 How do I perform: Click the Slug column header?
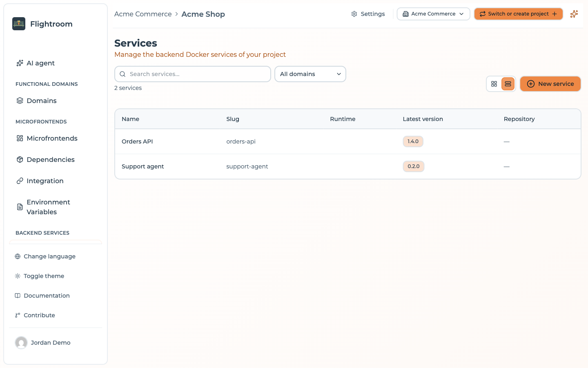coord(233,119)
